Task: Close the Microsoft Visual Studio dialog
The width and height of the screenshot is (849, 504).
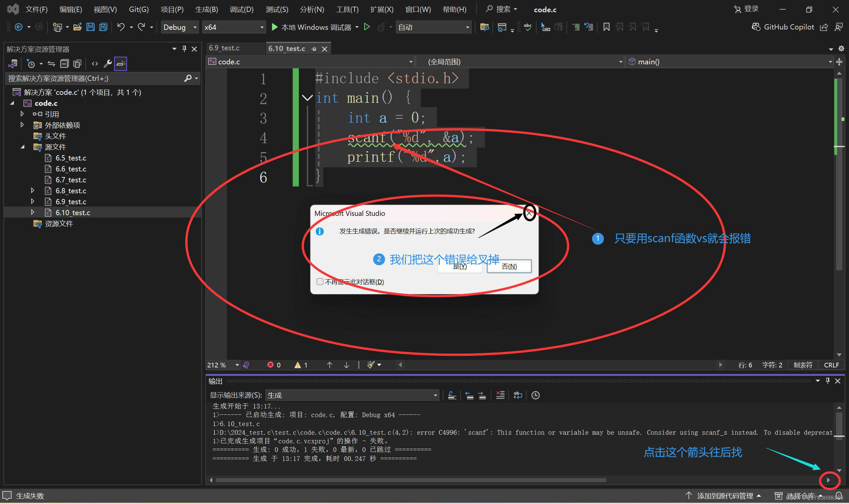Action: [x=529, y=213]
